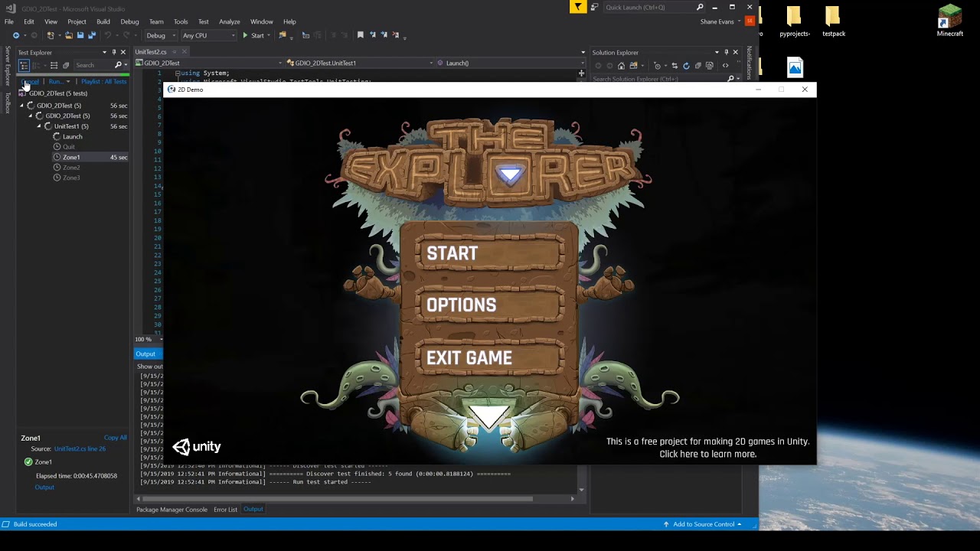Click Add to Source Control in status bar

coord(702,524)
